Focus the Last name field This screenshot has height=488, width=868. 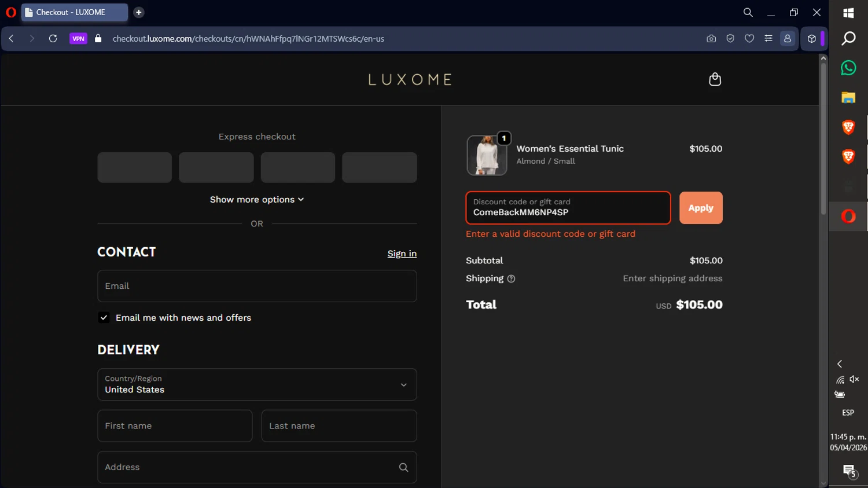339,426
